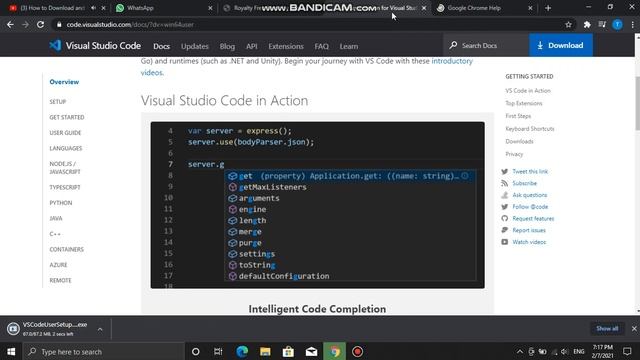This screenshot has height=360, width=640.
Task: Click the Report issues link
Action: (529, 230)
